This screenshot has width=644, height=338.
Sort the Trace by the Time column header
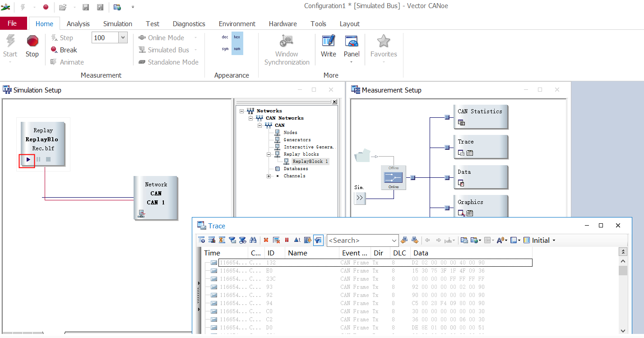[225, 253]
